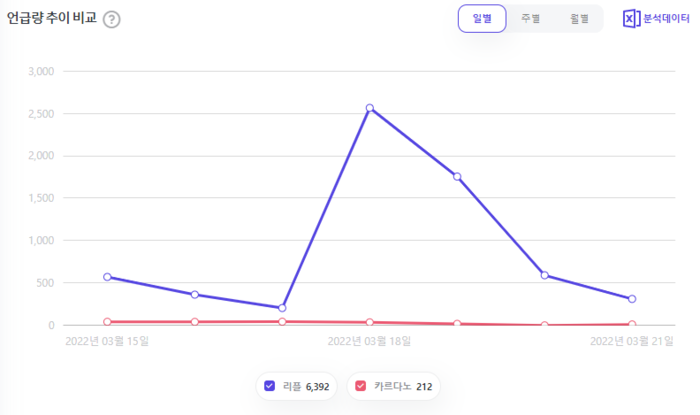
Task: Click the 언급량 추이 비교 chart title
Action: point(52,19)
